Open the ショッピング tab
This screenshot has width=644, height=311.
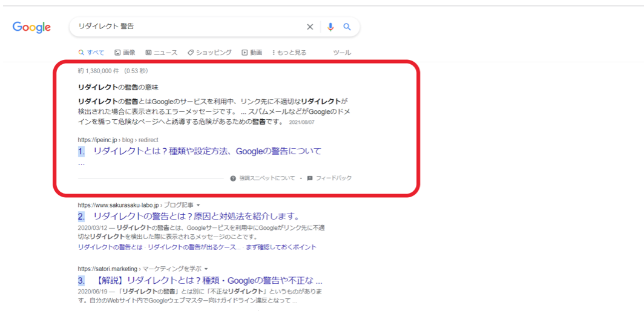(x=209, y=53)
